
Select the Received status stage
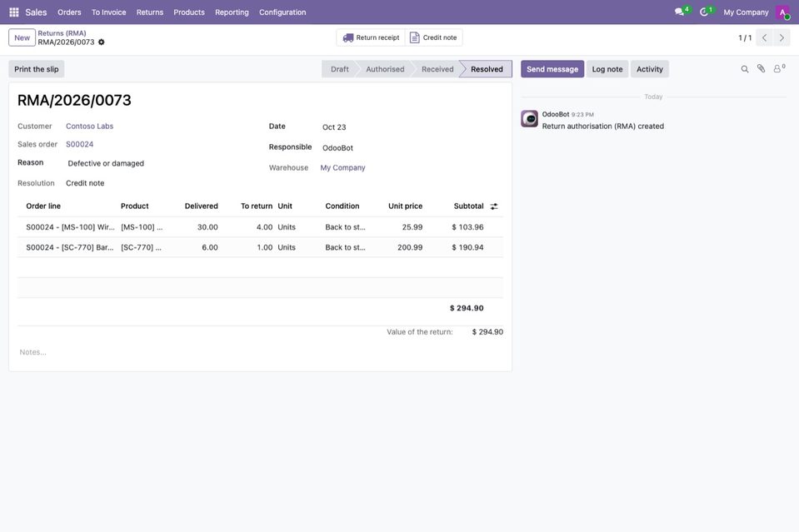(437, 69)
